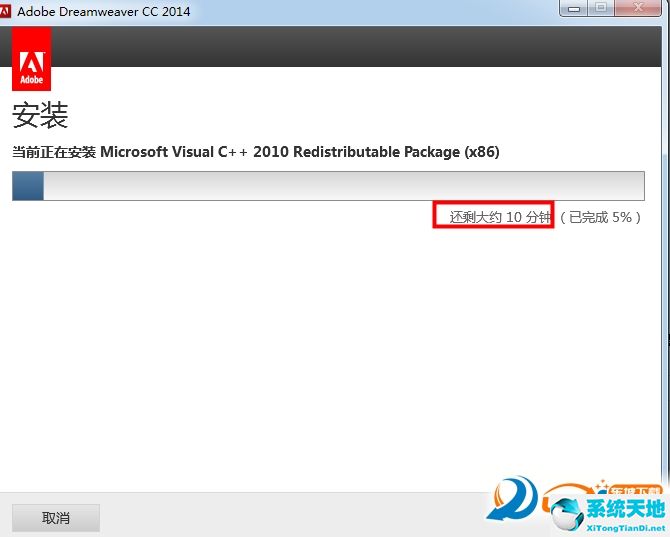This screenshot has width=670, height=537.
Task: Close the Dreamweaver CC 2014 installer
Action: (x=640, y=9)
